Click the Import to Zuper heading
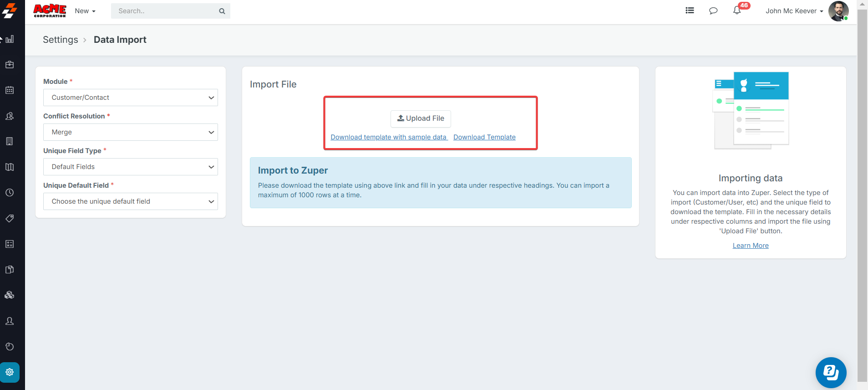 tap(293, 170)
